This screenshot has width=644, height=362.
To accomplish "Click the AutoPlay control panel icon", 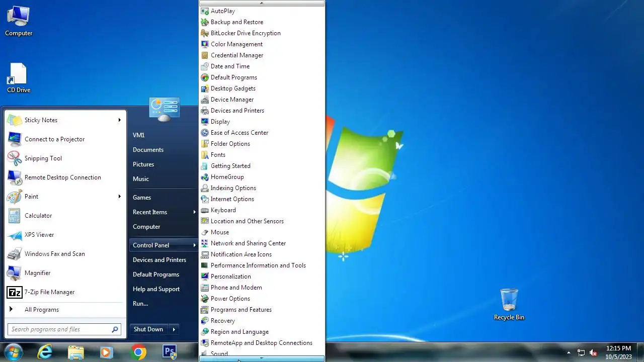I will click(205, 11).
